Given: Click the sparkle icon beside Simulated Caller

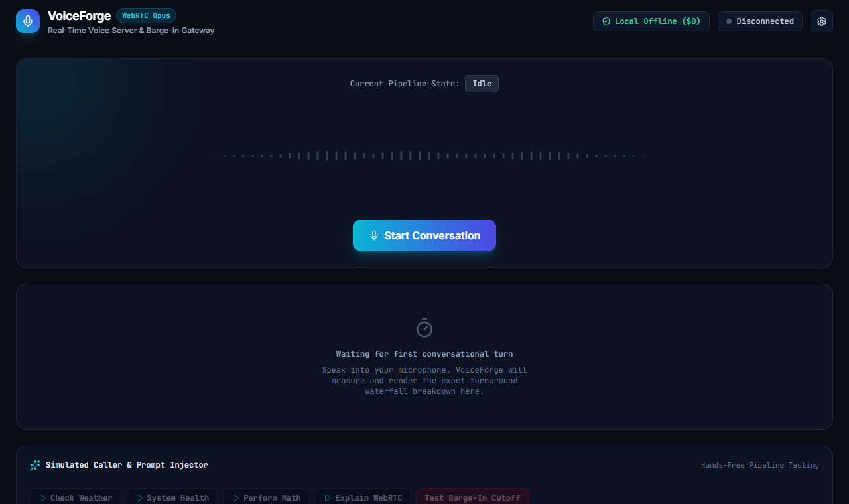Looking at the screenshot, I should (35, 465).
